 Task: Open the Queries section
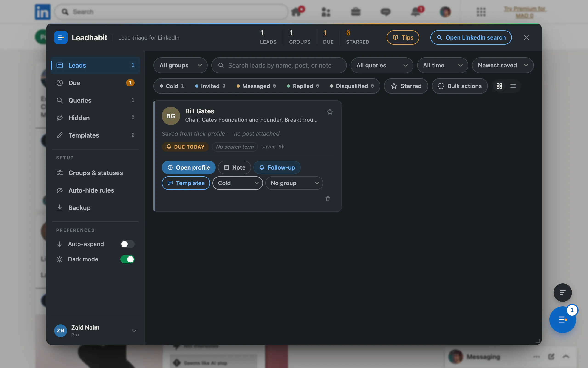click(x=95, y=100)
